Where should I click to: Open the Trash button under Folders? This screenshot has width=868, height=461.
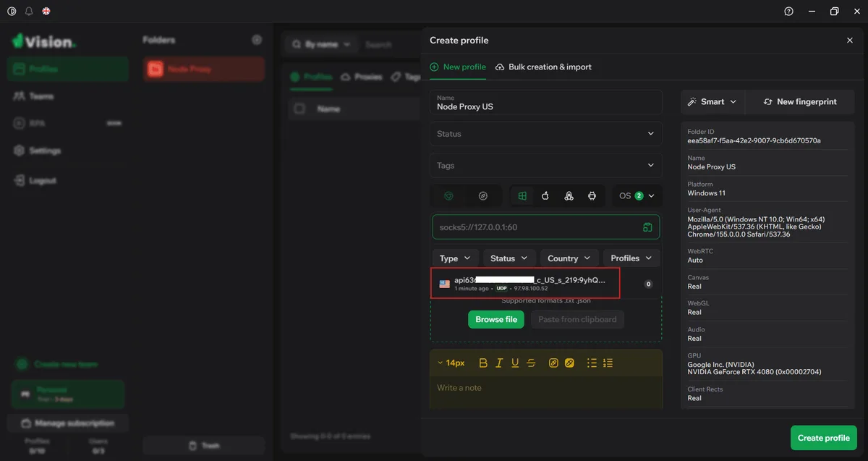203,445
